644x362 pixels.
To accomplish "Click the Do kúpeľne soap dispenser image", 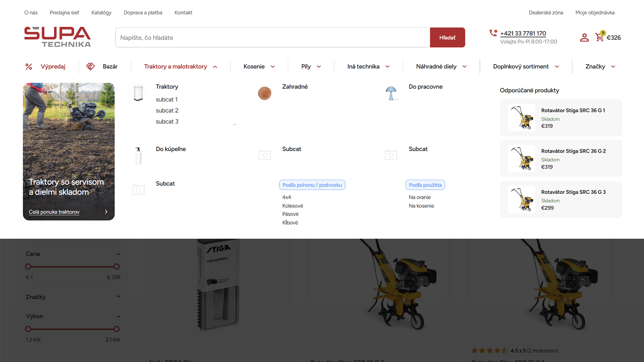I will pos(138,156).
